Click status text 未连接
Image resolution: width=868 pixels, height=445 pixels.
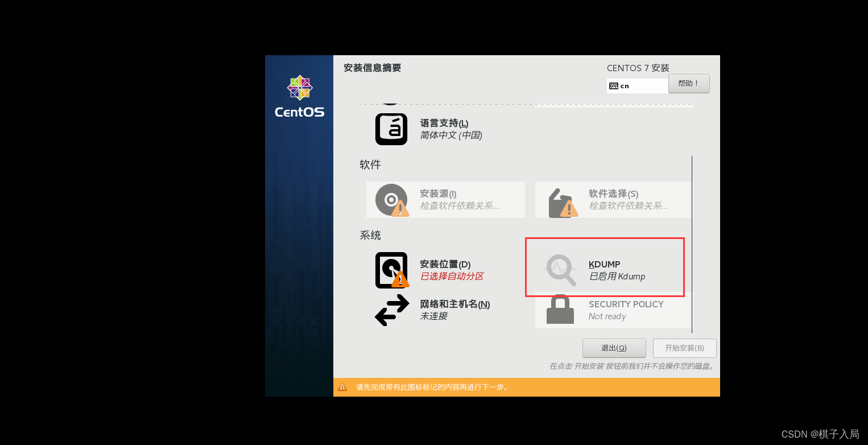pyautogui.click(x=433, y=316)
